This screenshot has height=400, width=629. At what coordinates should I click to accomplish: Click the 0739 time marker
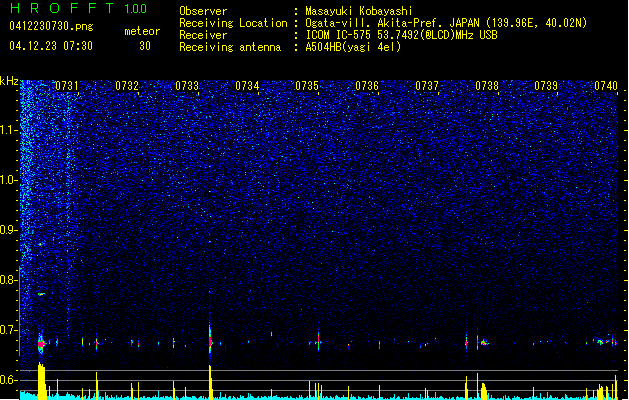coord(546,86)
